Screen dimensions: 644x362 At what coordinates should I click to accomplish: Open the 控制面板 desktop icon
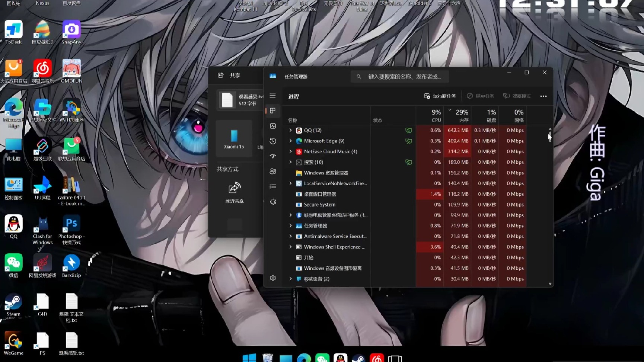coord(13,188)
